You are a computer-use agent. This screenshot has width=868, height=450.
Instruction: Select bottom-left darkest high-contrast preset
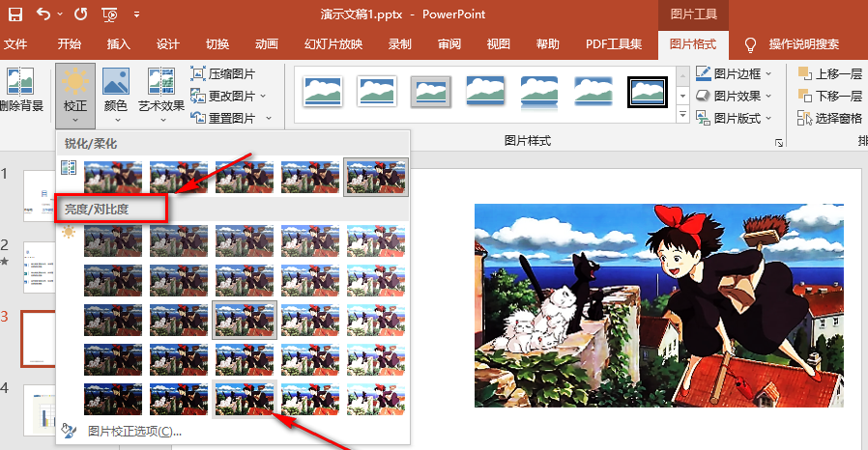click(113, 399)
